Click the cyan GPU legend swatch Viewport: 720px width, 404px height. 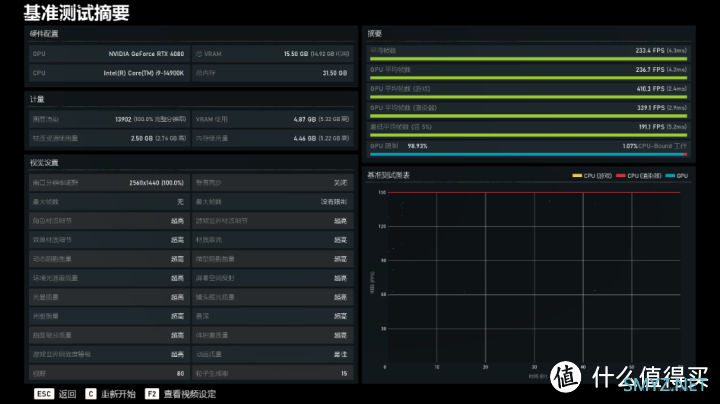[x=670, y=176]
